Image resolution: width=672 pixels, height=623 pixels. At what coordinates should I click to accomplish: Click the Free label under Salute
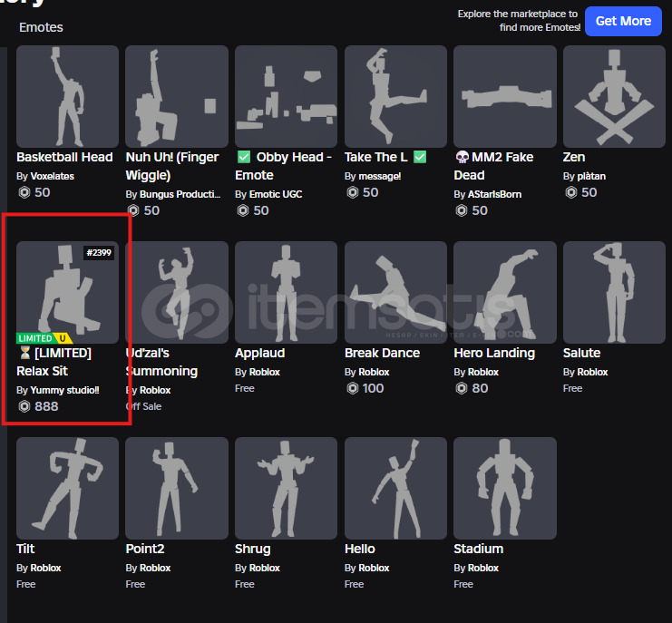pyautogui.click(x=572, y=389)
